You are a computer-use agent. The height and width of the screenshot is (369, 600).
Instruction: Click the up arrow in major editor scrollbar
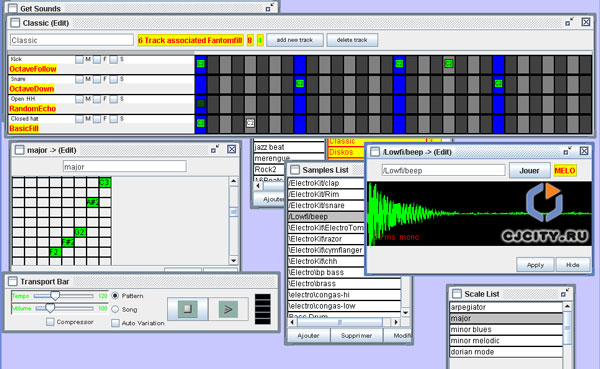(x=233, y=181)
